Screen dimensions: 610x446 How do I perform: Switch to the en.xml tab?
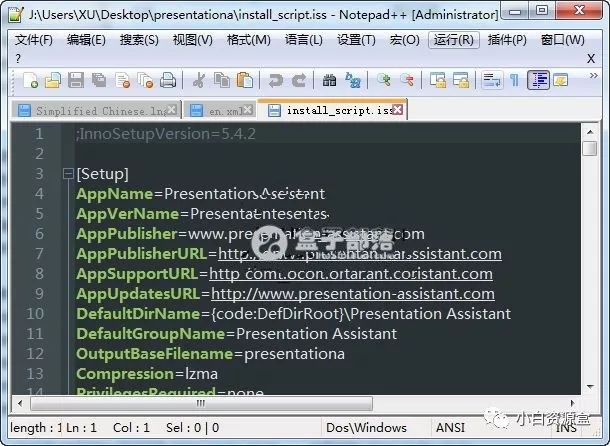(220, 111)
